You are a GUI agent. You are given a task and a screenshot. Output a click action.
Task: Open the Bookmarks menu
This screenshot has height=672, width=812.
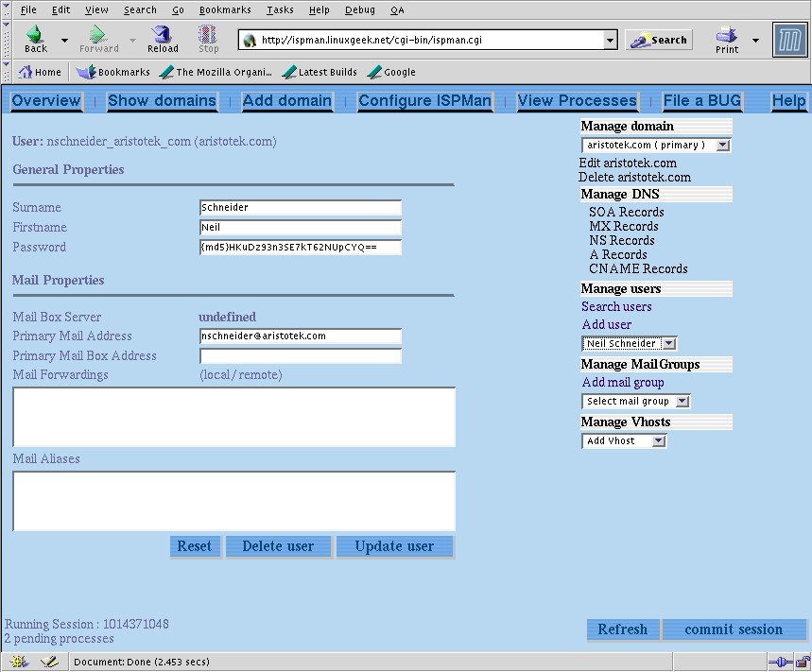tap(225, 9)
